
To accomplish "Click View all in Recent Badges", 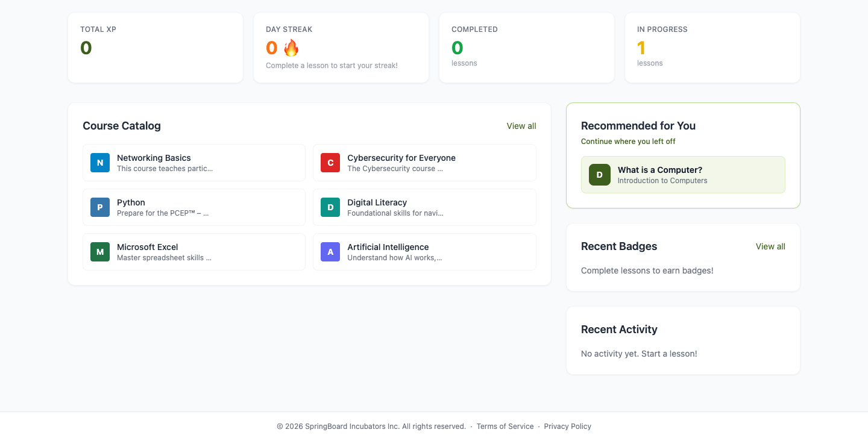I will point(770,246).
